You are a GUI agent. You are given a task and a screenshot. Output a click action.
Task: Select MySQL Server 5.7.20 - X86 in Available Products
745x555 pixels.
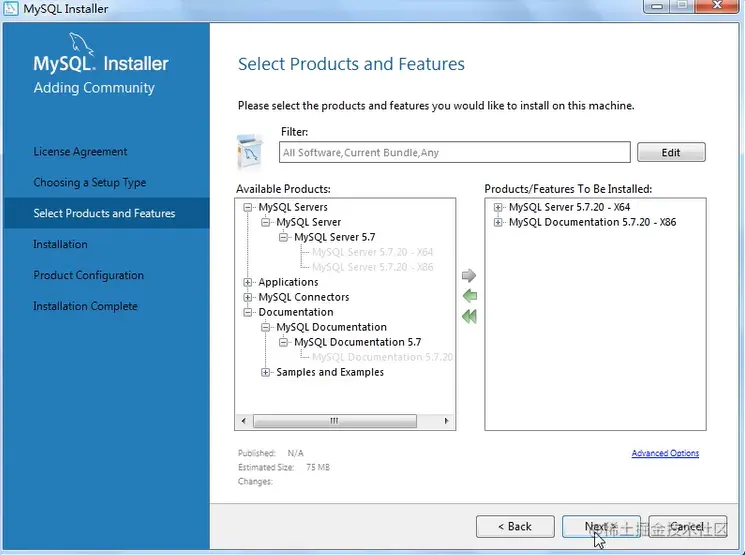tap(372, 267)
